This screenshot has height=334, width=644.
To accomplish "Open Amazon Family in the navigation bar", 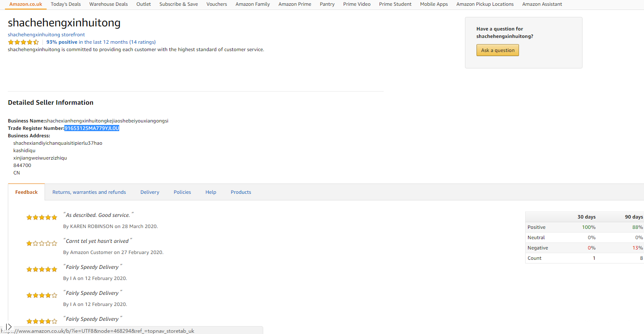I will pos(252,4).
